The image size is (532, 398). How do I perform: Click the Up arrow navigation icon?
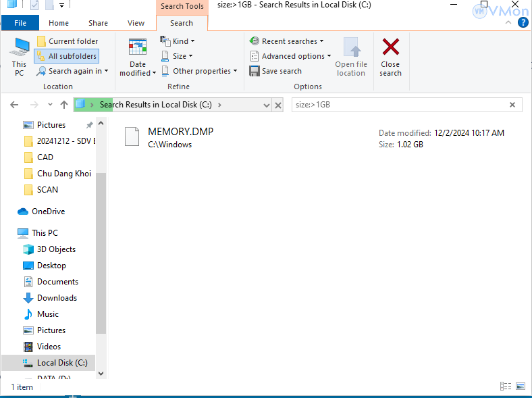coord(64,105)
